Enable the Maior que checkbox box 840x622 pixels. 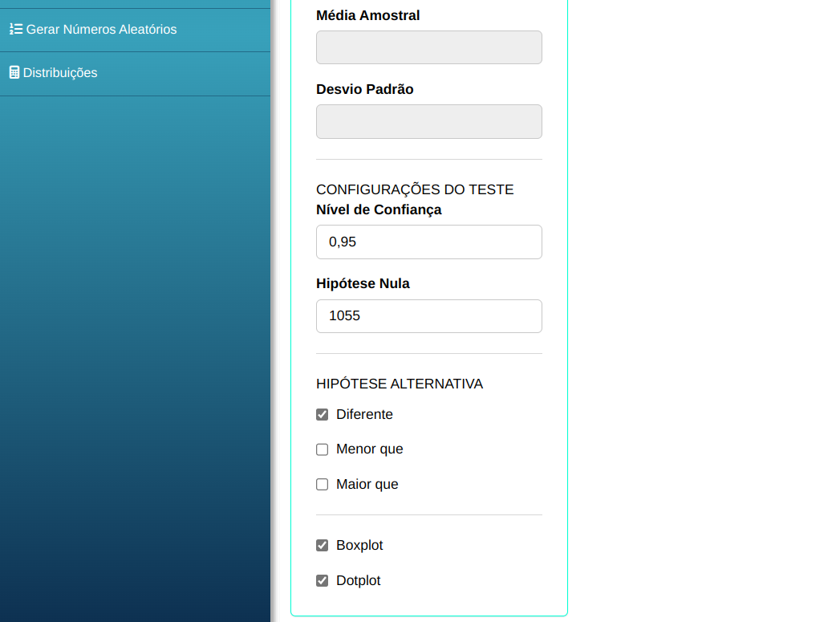point(323,485)
